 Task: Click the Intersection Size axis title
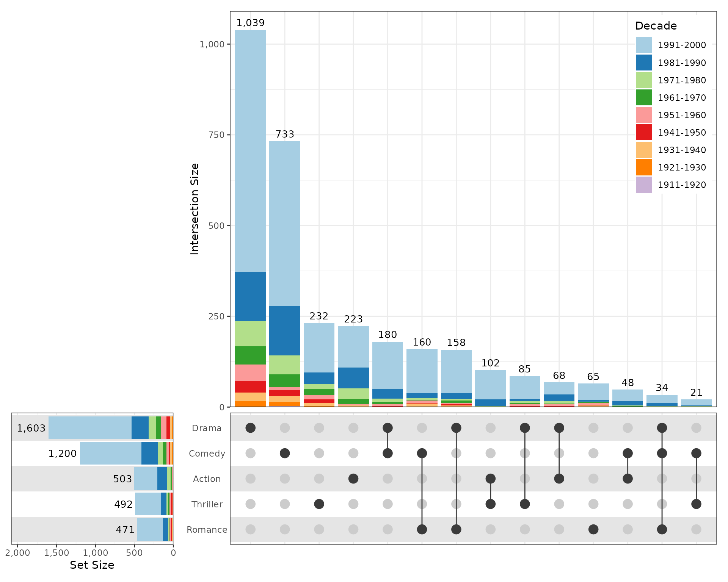pyautogui.click(x=195, y=209)
